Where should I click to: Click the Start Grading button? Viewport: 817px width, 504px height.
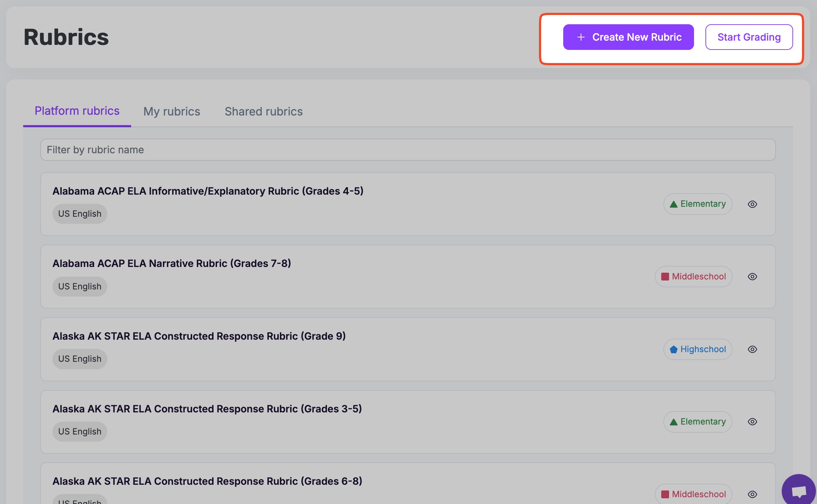pyautogui.click(x=749, y=37)
